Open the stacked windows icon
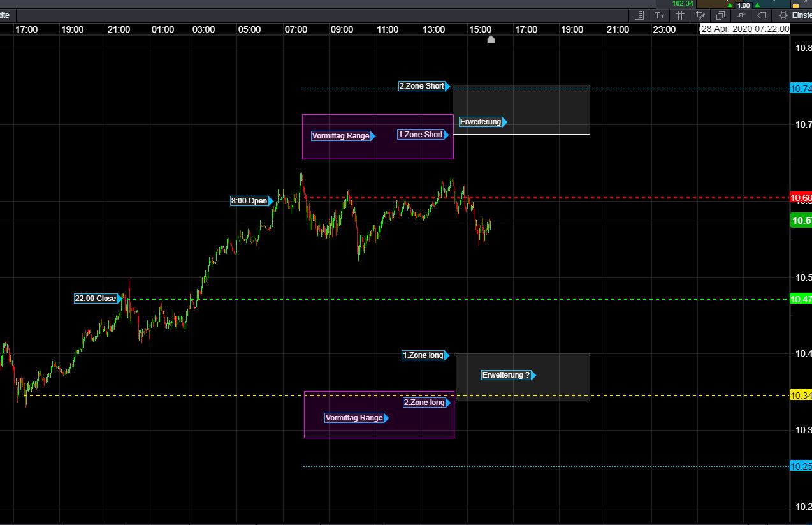 [x=721, y=15]
